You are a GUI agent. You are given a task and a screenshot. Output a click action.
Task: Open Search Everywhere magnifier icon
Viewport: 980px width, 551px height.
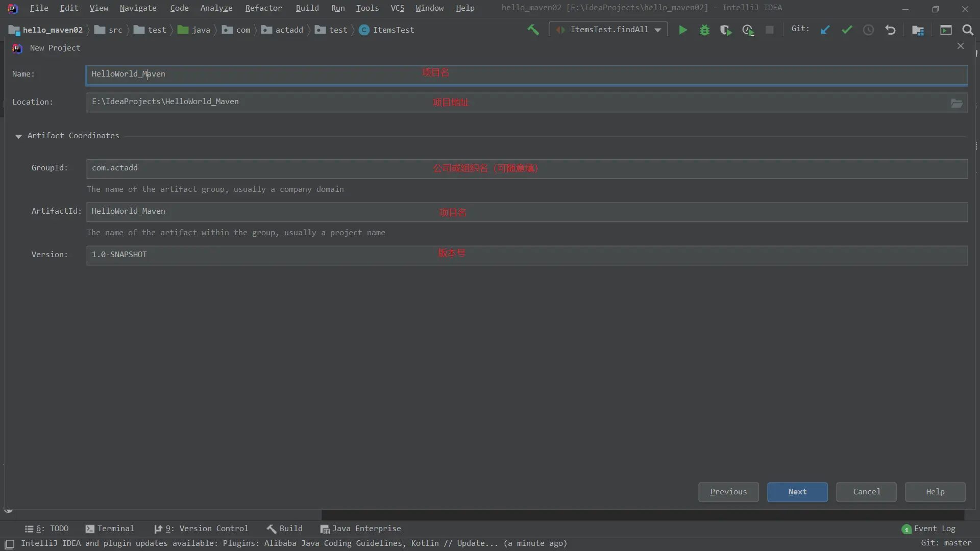tap(967, 30)
